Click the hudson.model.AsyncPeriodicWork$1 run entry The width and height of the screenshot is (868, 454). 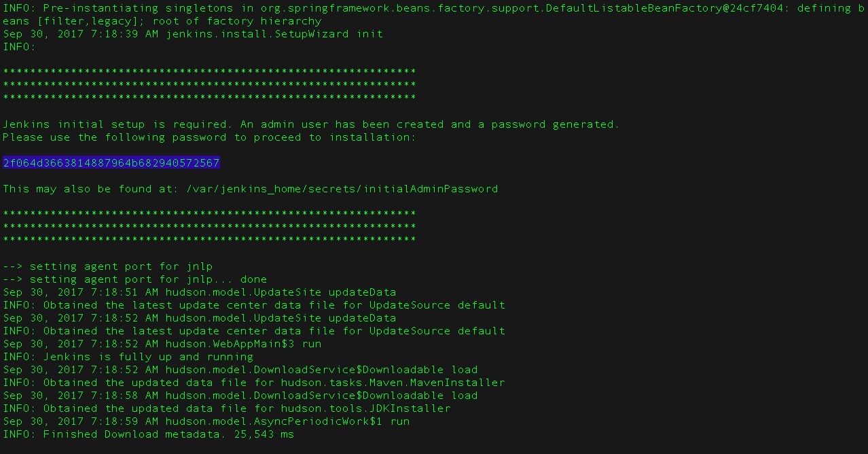pos(287,421)
